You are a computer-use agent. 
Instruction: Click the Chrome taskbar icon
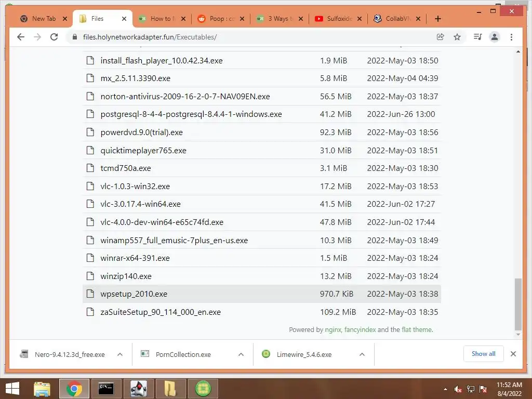[x=74, y=389]
